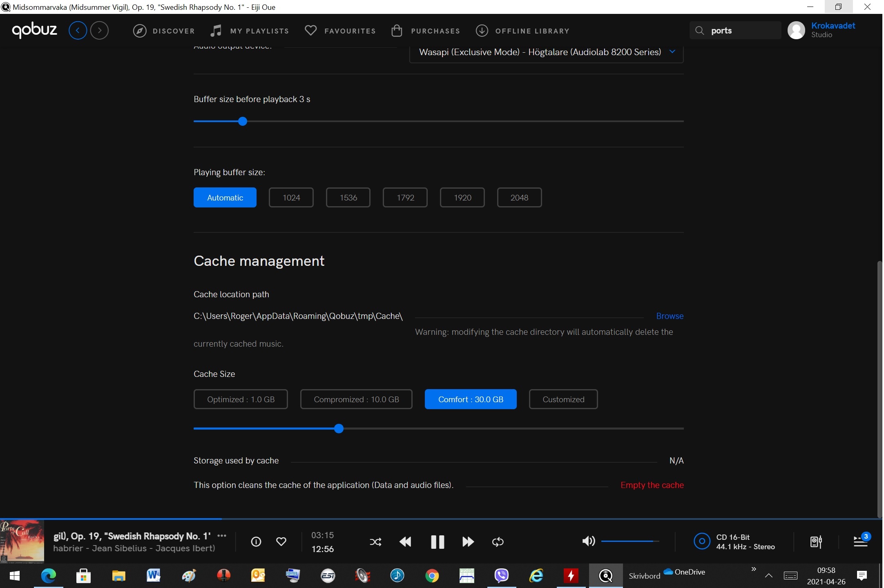Screen dimensions: 884x588
Task: Open the now-playing track options (three dots)
Action: click(x=222, y=536)
